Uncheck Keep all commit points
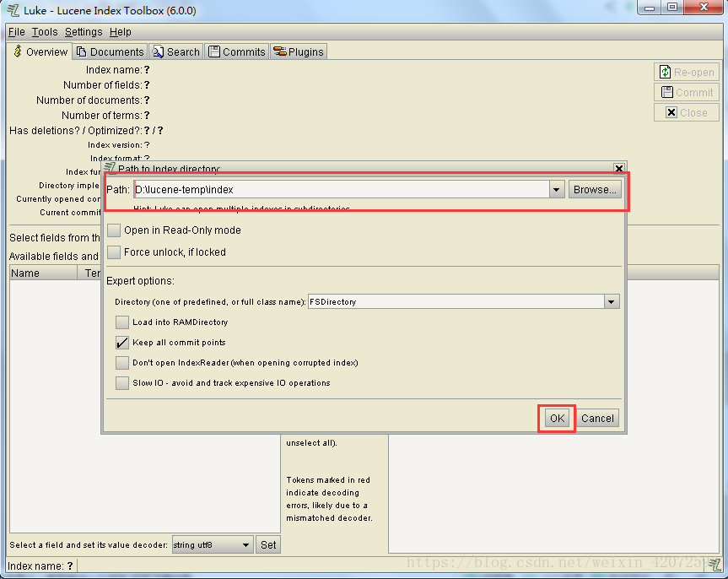 [x=122, y=343]
